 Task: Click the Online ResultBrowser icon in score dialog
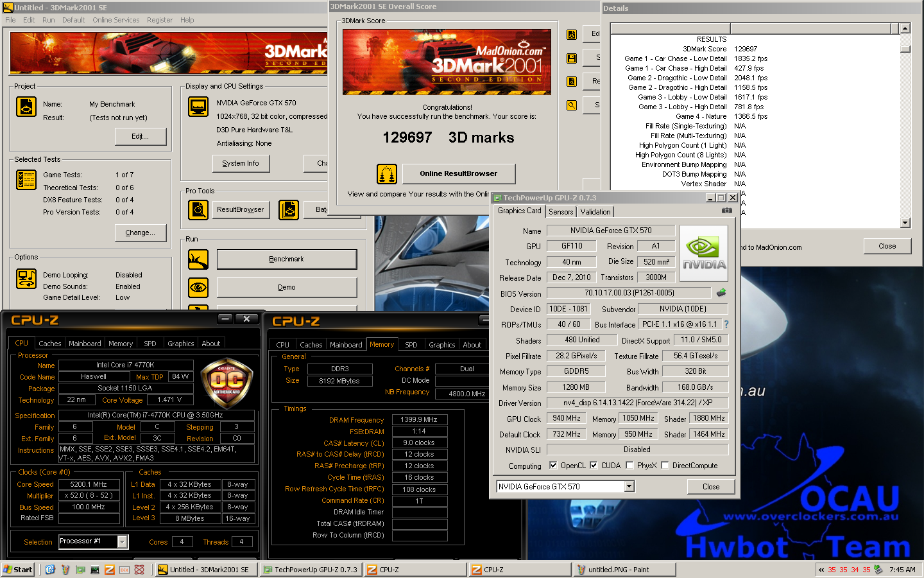tap(387, 174)
